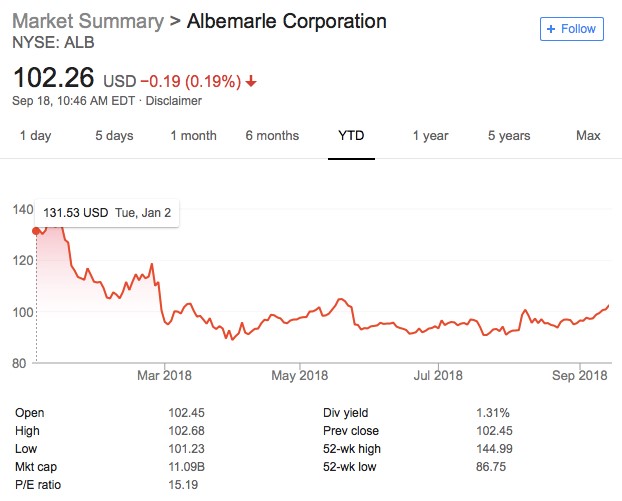Image resolution: width=622 pixels, height=501 pixels.
Task: Click the YTD tab
Action: click(x=350, y=136)
